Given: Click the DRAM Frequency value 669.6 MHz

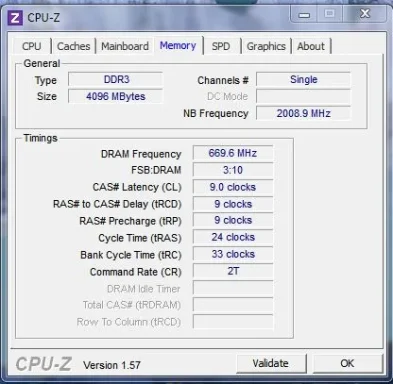Looking at the screenshot, I should (233, 153).
